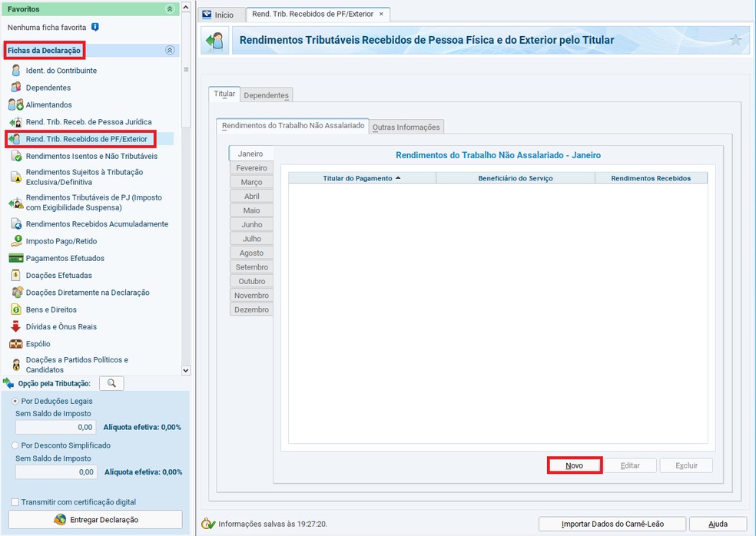The height and width of the screenshot is (536, 756).
Task: Switch to the Dependentes tab
Action: (x=266, y=95)
